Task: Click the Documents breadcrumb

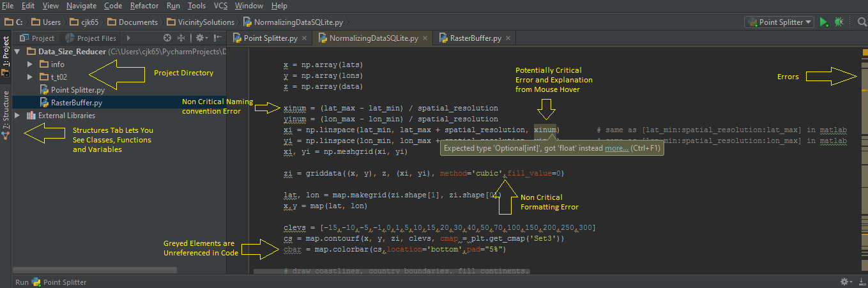Action: (132, 22)
